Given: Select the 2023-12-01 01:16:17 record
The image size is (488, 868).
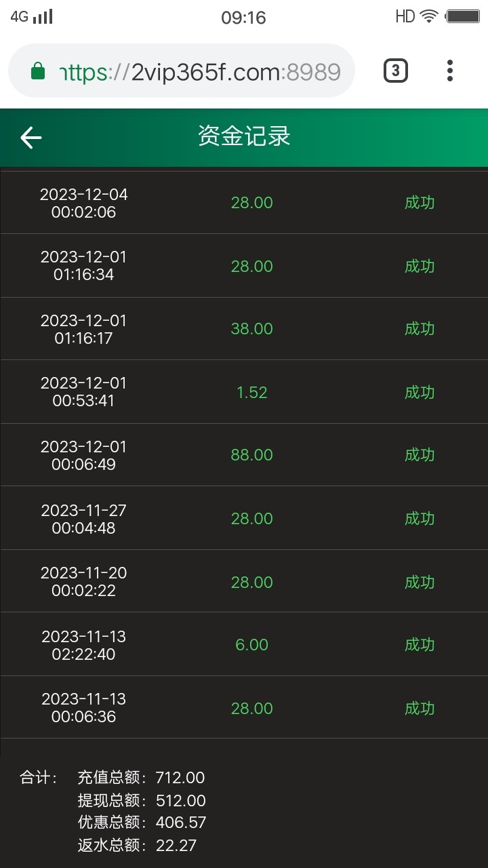Looking at the screenshot, I should (x=83, y=329).
